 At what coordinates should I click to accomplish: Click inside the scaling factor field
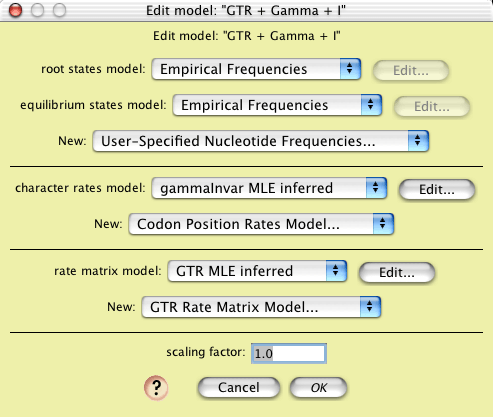[289, 353]
